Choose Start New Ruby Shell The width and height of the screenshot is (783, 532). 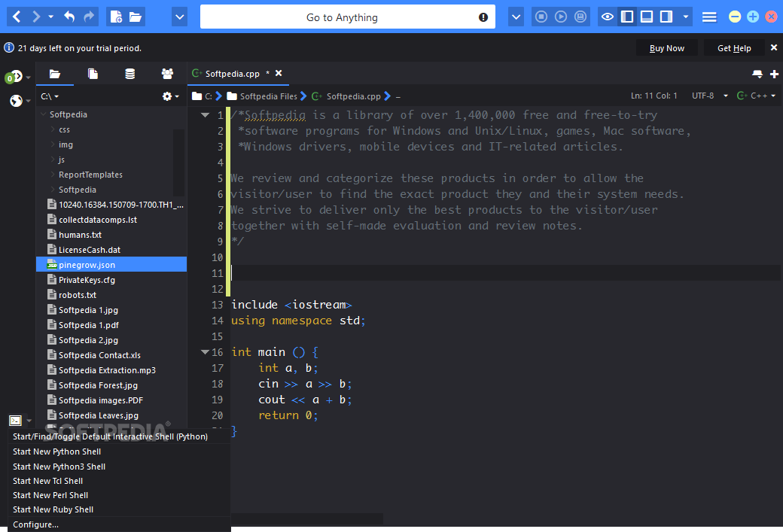coord(120,509)
